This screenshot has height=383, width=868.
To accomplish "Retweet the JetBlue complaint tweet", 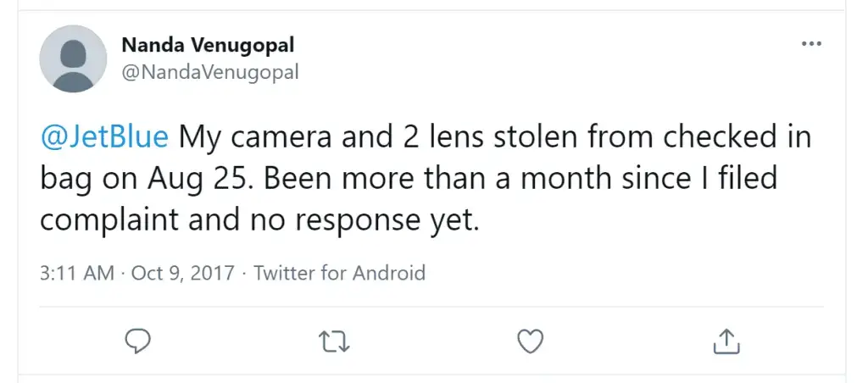I will click(x=335, y=341).
